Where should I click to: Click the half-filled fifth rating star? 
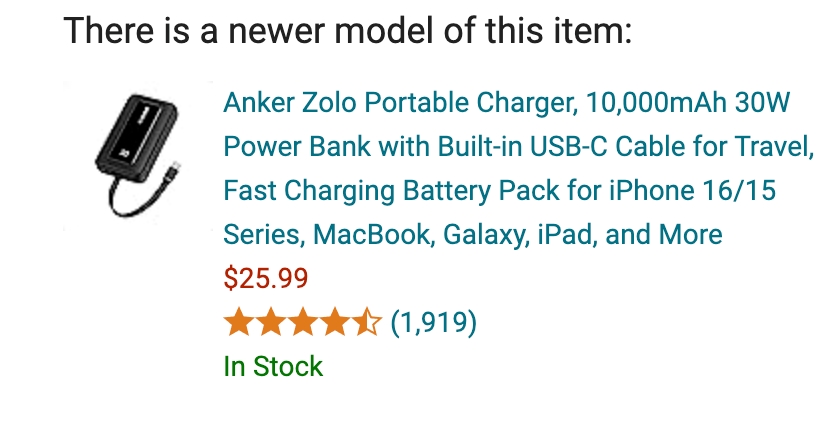coord(367,322)
